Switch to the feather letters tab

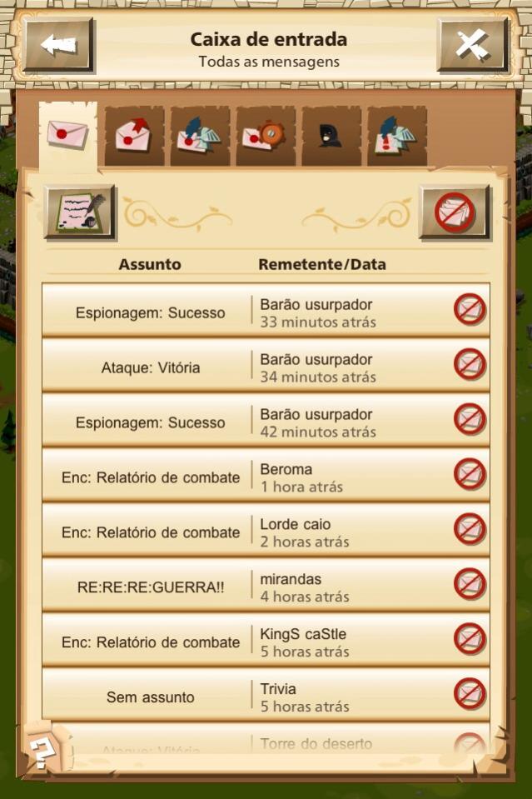200,136
